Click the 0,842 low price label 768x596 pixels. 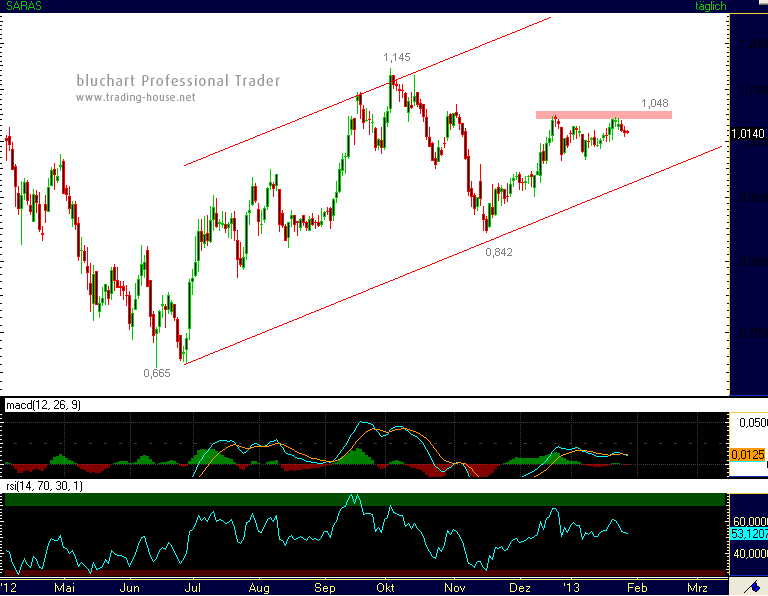(x=499, y=252)
